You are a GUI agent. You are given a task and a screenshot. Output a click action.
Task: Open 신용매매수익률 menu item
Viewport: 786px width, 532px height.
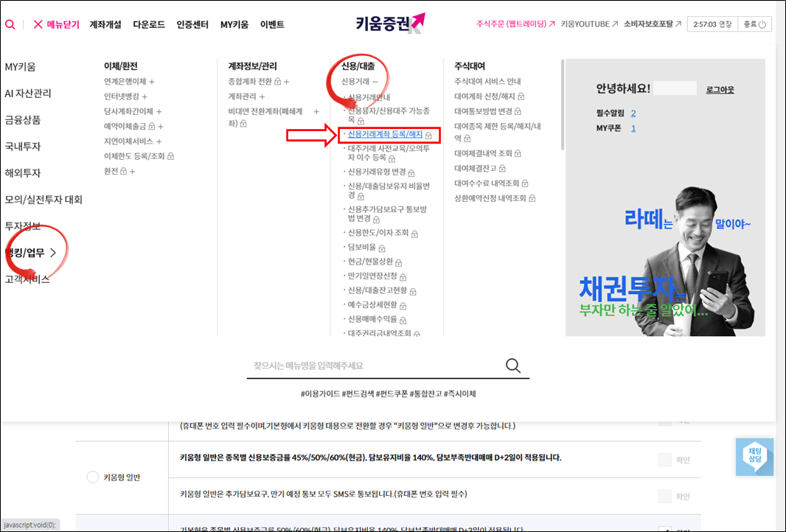[377, 319]
